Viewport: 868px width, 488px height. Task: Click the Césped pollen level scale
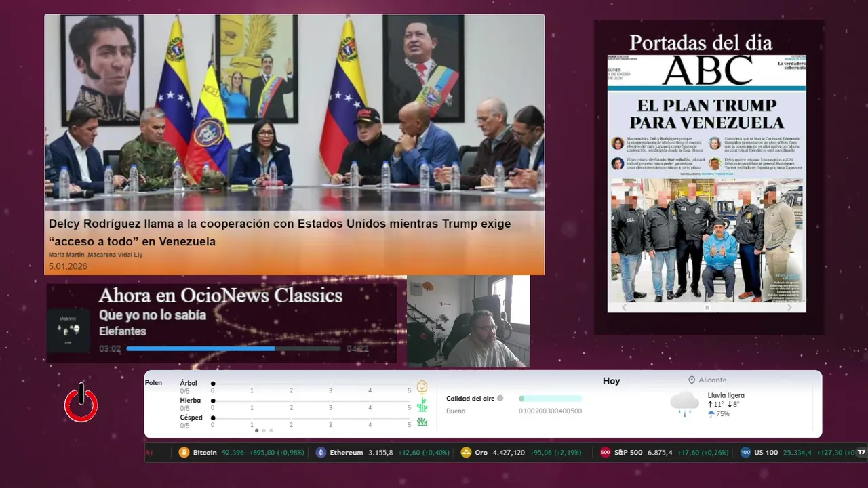[311, 418]
